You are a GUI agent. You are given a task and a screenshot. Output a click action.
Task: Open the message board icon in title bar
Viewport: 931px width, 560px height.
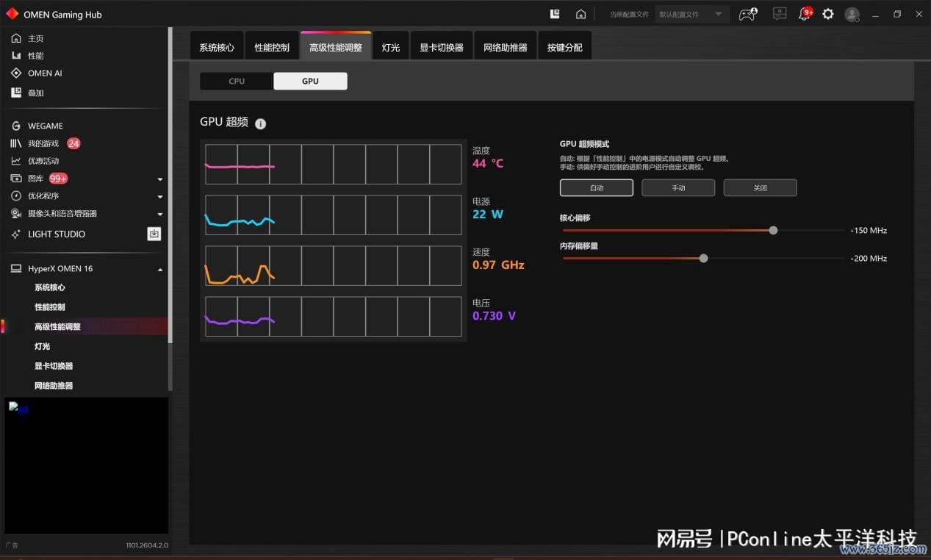pyautogui.click(x=780, y=14)
